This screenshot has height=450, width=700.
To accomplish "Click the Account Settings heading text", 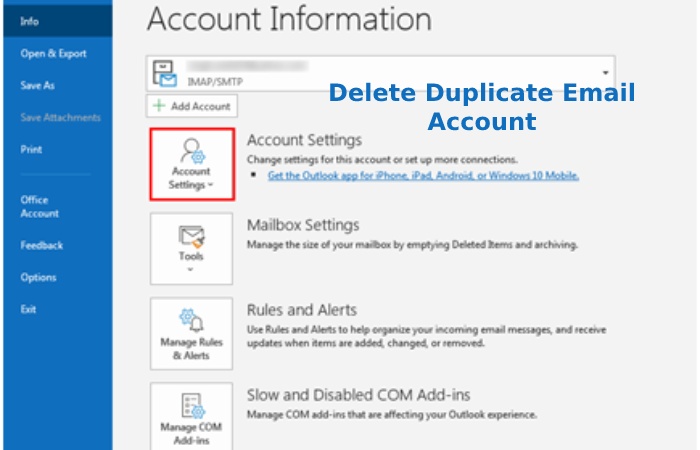I will [x=304, y=140].
